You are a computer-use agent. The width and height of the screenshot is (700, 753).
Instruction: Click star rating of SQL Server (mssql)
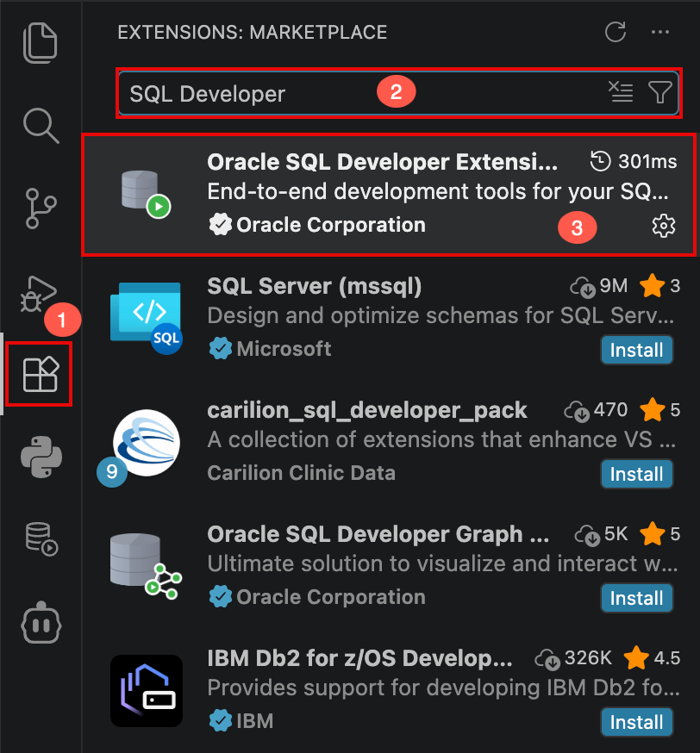pyautogui.click(x=660, y=286)
